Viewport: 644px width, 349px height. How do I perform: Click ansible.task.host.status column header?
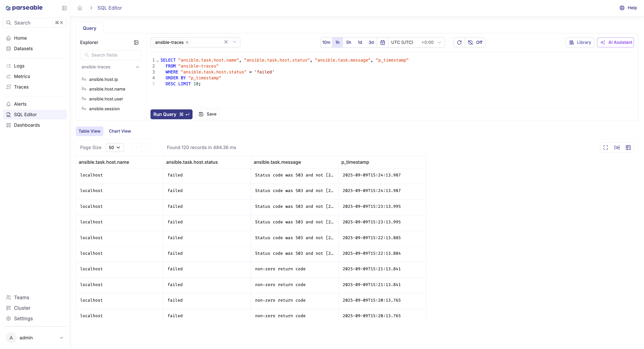[x=207, y=162]
